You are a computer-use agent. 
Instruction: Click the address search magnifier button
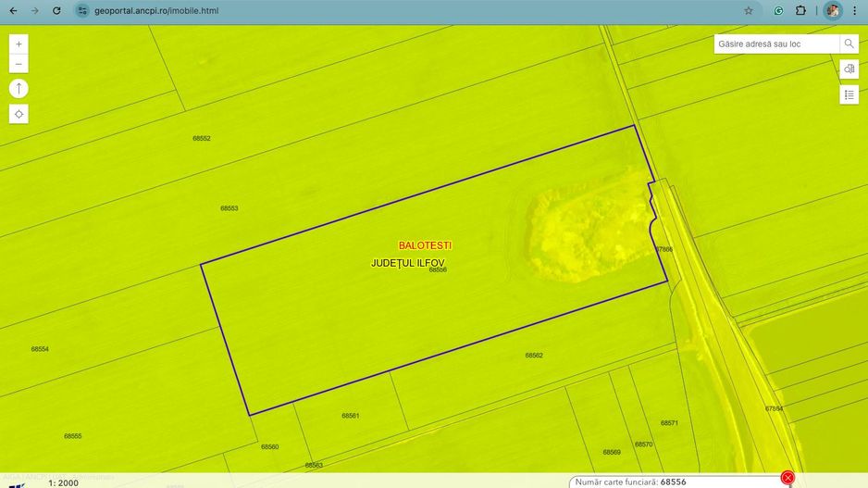[849, 44]
